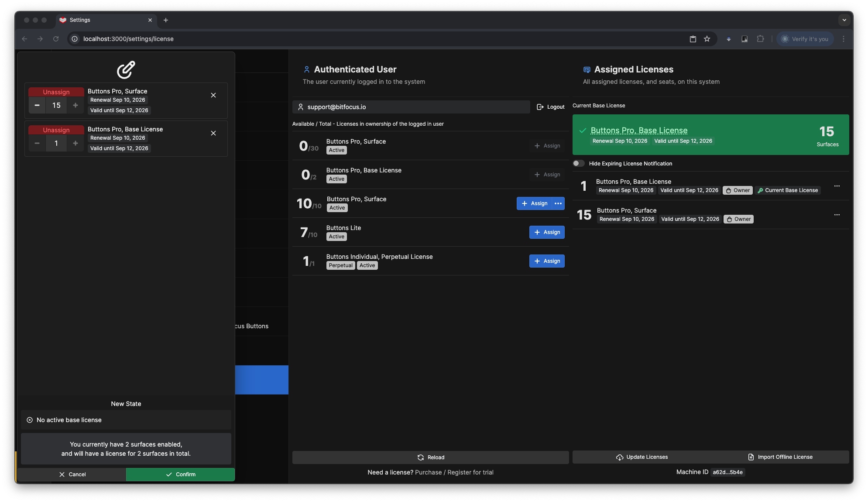Viewport: 868px width, 502px height.
Task: Click Owner tag on assigned Surface row
Action: (x=738, y=219)
